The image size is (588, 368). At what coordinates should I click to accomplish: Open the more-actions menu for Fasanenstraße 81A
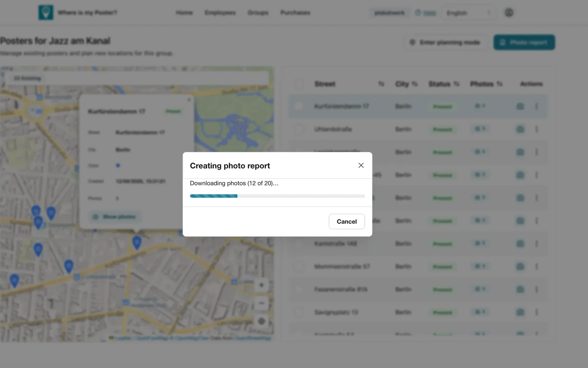pyautogui.click(x=536, y=290)
